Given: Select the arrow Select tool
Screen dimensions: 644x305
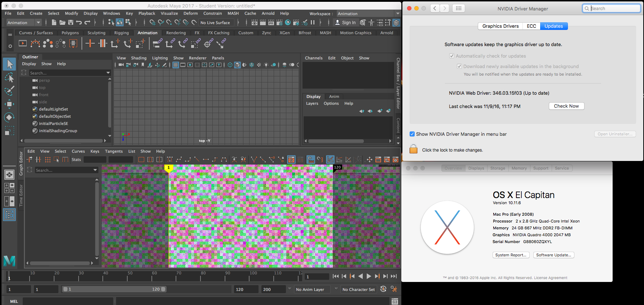Looking at the screenshot, I should 9,64.
